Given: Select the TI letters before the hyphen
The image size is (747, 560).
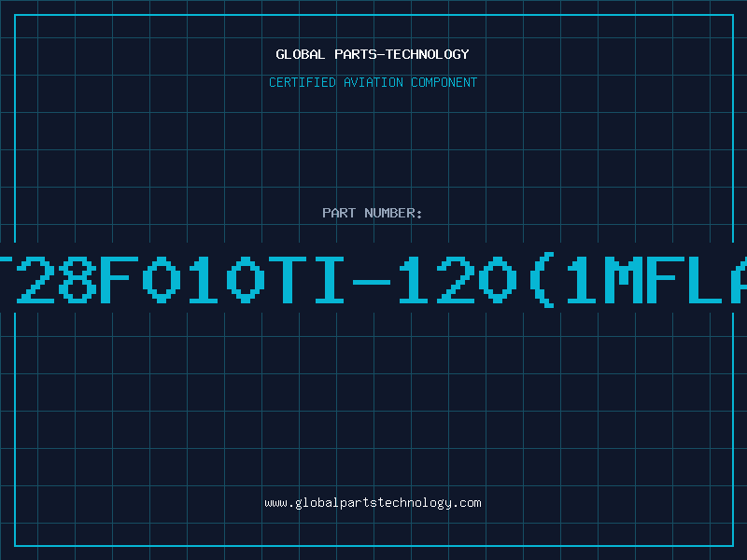Looking at the screenshot, I should pos(306,279).
